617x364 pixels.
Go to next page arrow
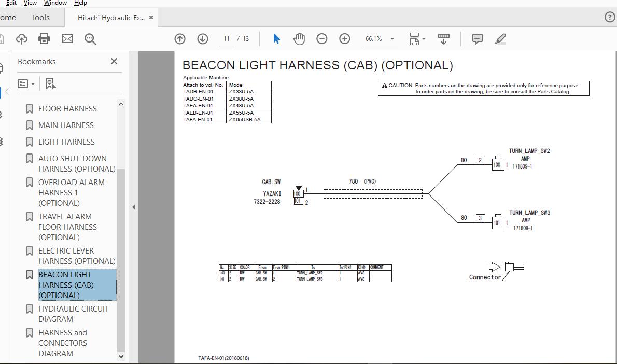[203, 39]
